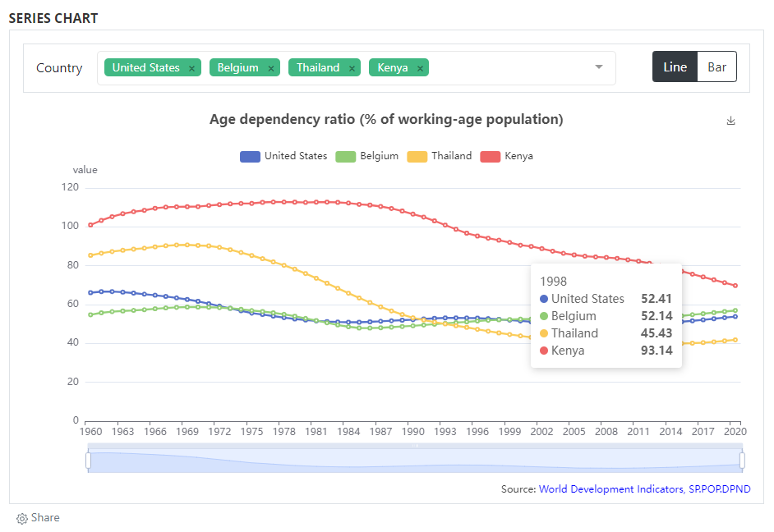
Task: Toggle Belgium series in legend
Action: coord(366,156)
